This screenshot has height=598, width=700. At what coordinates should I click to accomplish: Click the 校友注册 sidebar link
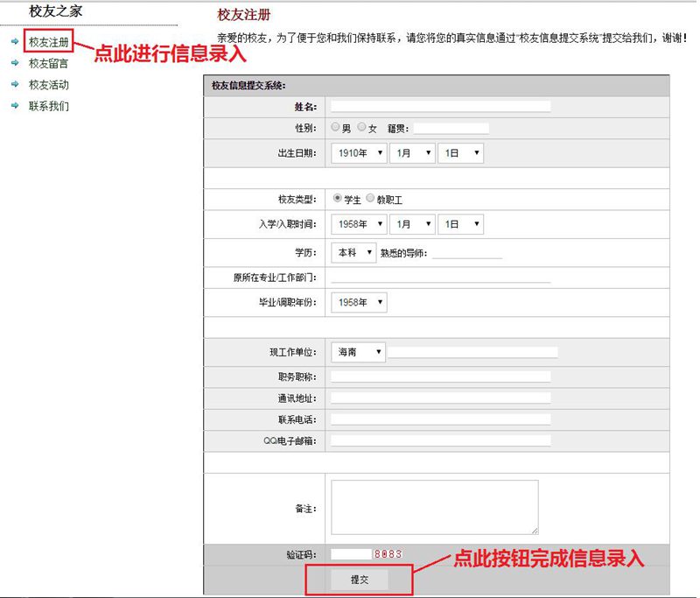(x=48, y=41)
